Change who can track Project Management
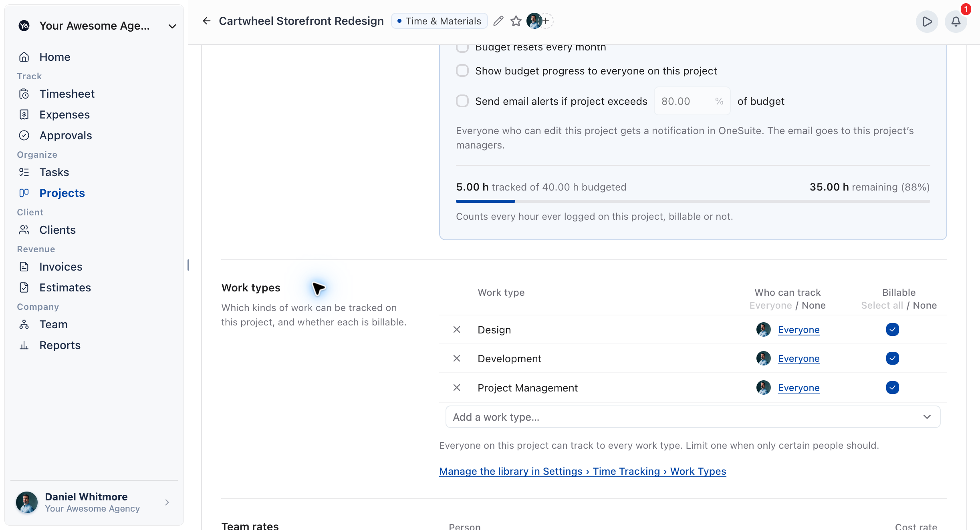This screenshot has height=530, width=980. coord(799,387)
